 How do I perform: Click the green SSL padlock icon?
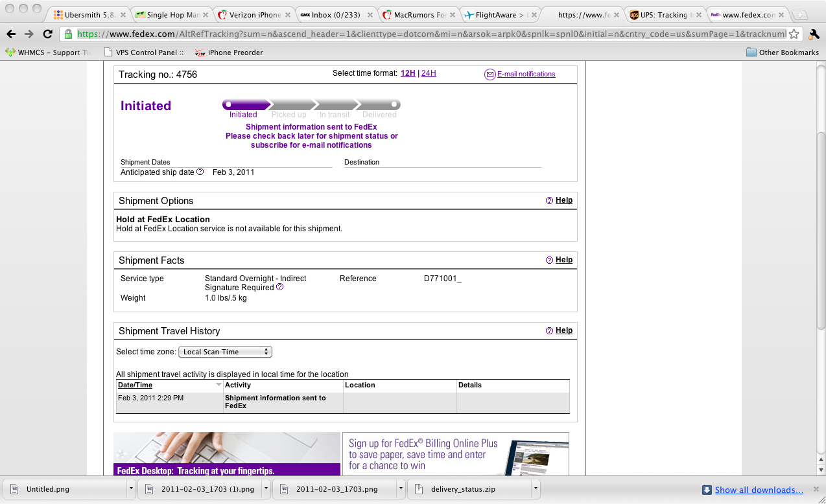(x=69, y=34)
